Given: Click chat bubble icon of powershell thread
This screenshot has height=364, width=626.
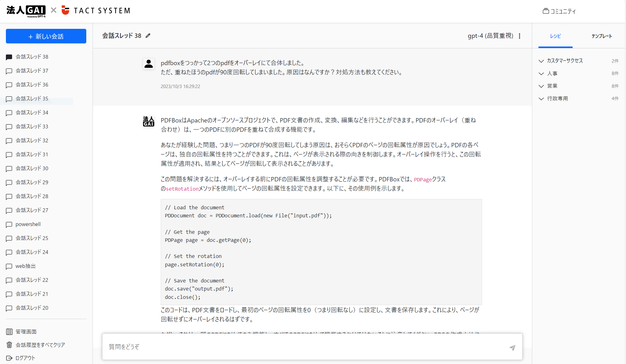Looking at the screenshot, I should coord(9,224).
